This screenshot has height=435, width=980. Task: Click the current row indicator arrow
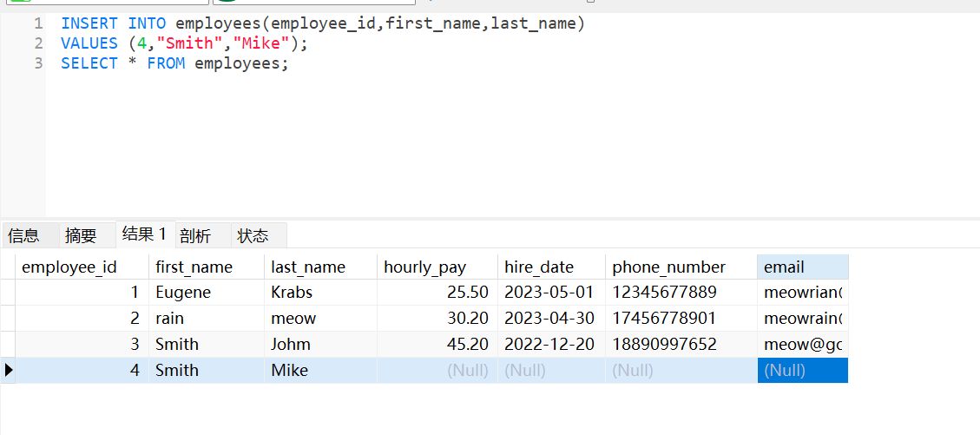pos(9,370)
